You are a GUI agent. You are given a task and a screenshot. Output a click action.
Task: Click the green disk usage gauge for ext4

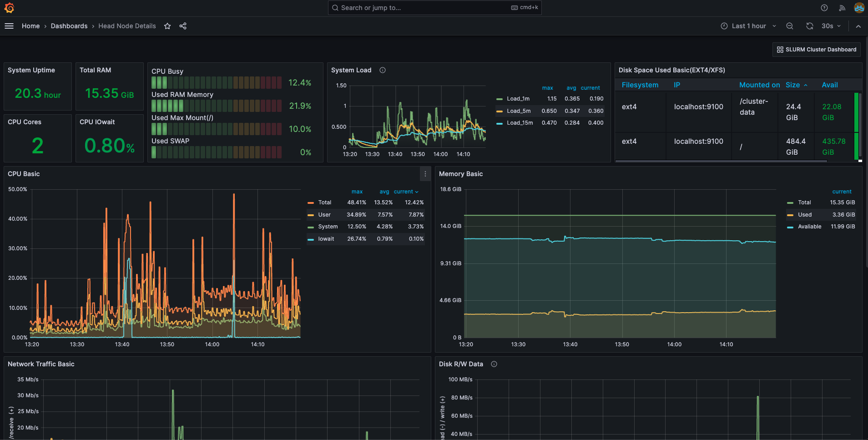(857, 112)
